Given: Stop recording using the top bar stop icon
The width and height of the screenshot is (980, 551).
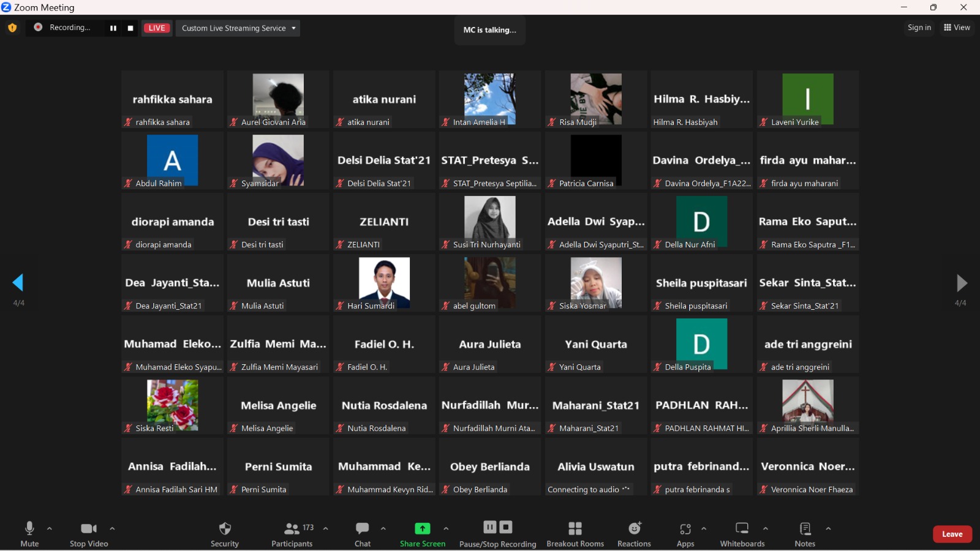Looking at the screenshot, I should 130,28.
